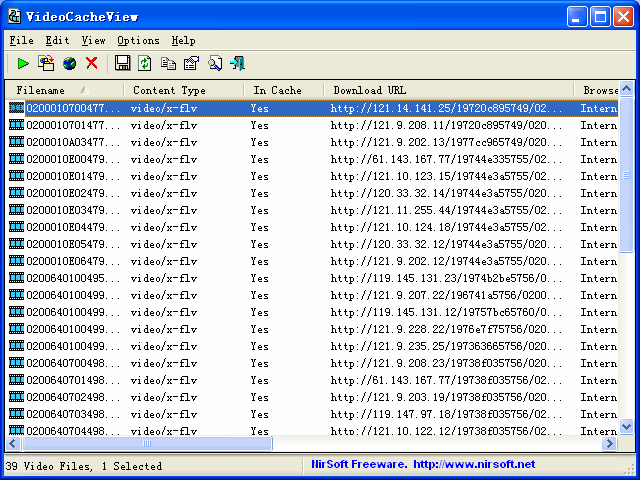Click the red X delete icon
The height and width of the screenshot is (480, 640).
coord(92,64)
